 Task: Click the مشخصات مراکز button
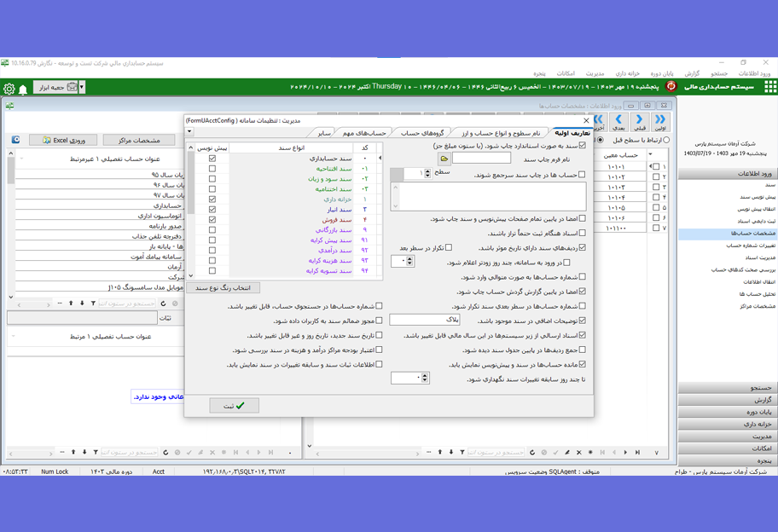coord(139,141)
